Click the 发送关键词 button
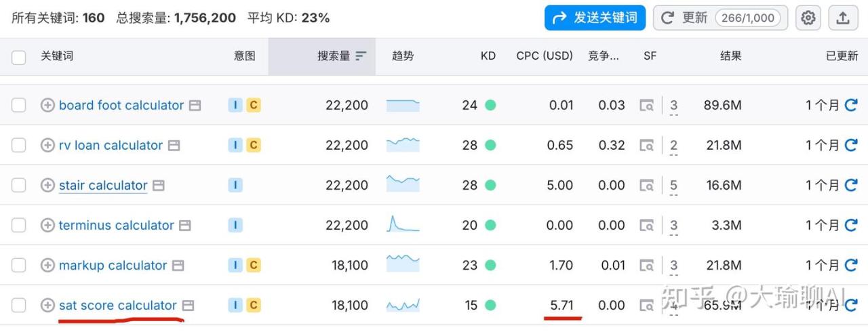The image size is (868, 332). pyautogui.click(x=595, y=18)
